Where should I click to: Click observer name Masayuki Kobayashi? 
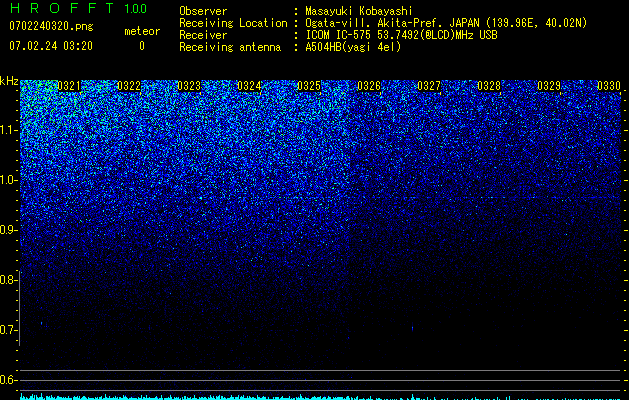tap(359, 11)
